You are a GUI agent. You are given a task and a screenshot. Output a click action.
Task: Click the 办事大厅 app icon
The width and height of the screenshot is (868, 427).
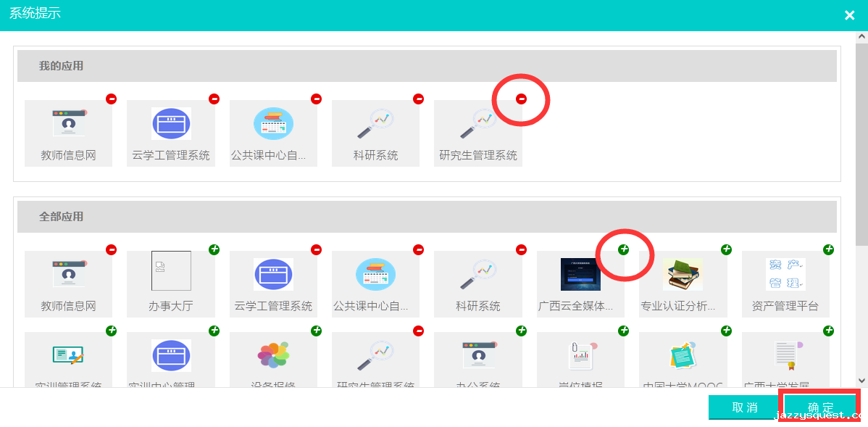(171, 271)
